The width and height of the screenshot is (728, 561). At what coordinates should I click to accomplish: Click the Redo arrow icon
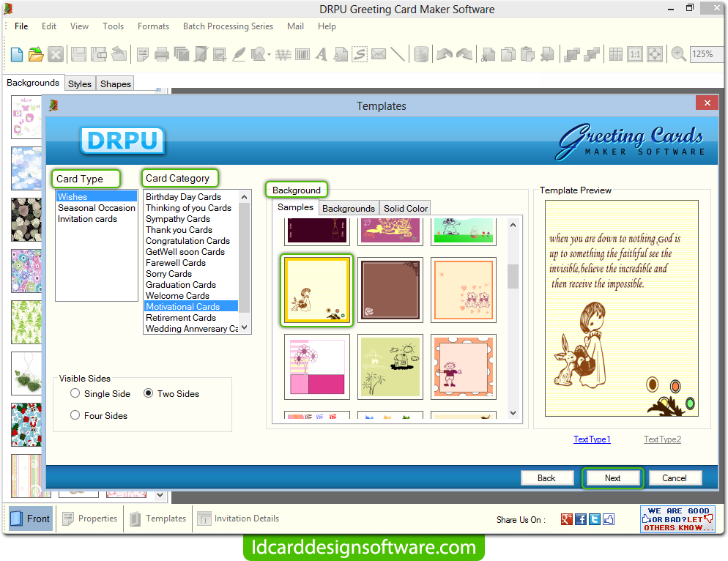464,55
